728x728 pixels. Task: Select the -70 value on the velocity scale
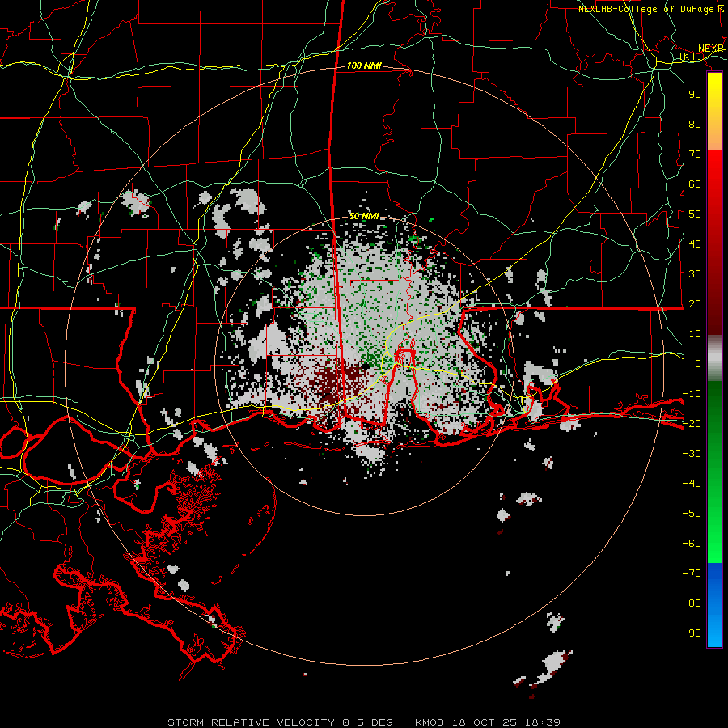(692, 573)
